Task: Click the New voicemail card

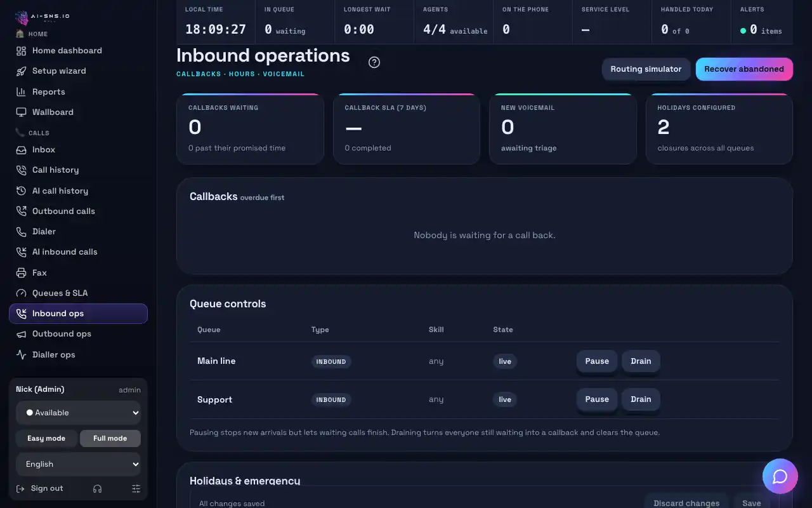Action: coord(563,129)
